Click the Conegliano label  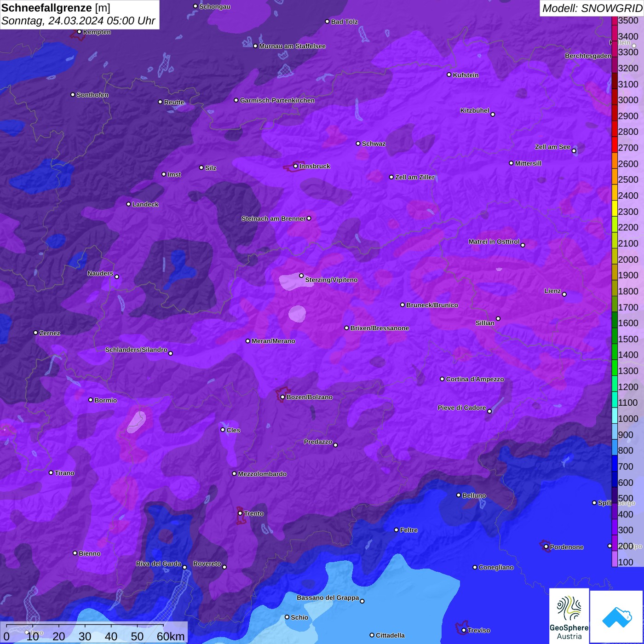pos(496,567)
